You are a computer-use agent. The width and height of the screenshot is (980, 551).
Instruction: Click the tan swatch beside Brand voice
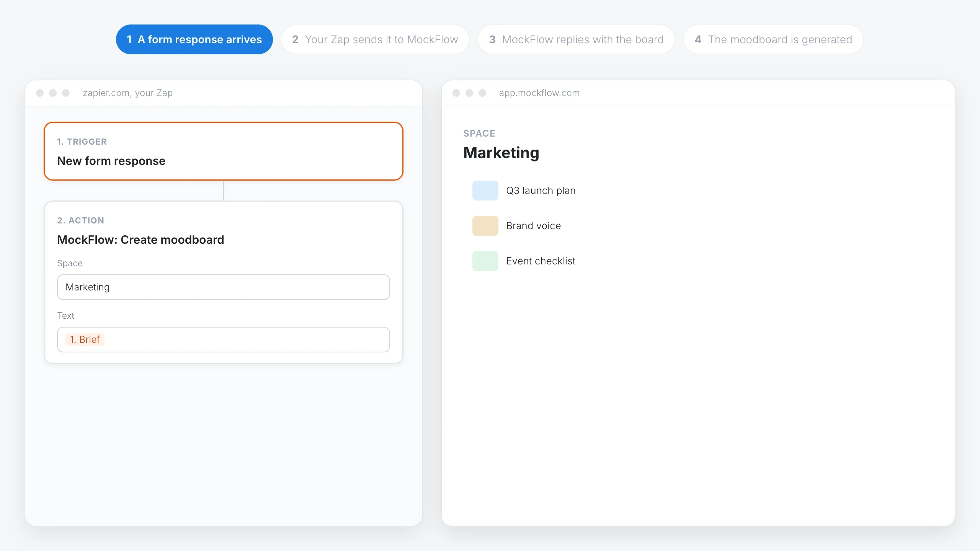(485, 226)
